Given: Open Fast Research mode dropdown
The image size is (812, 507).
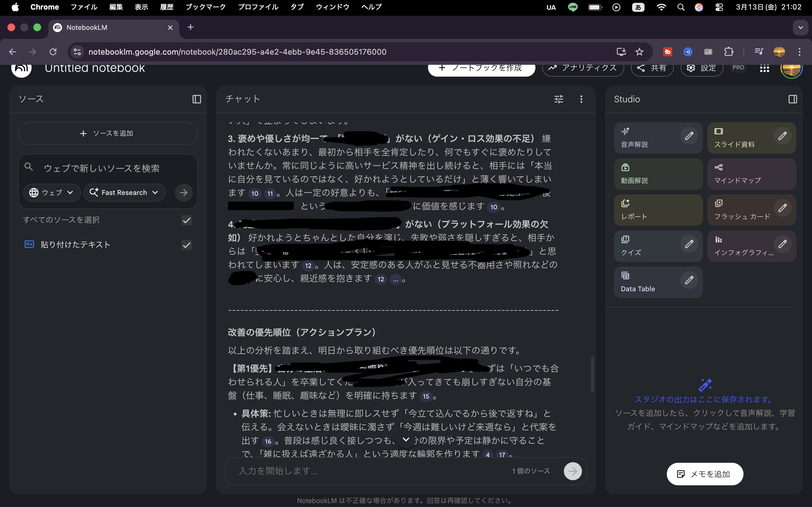Looking at the screenshot, I should (124, 192).
